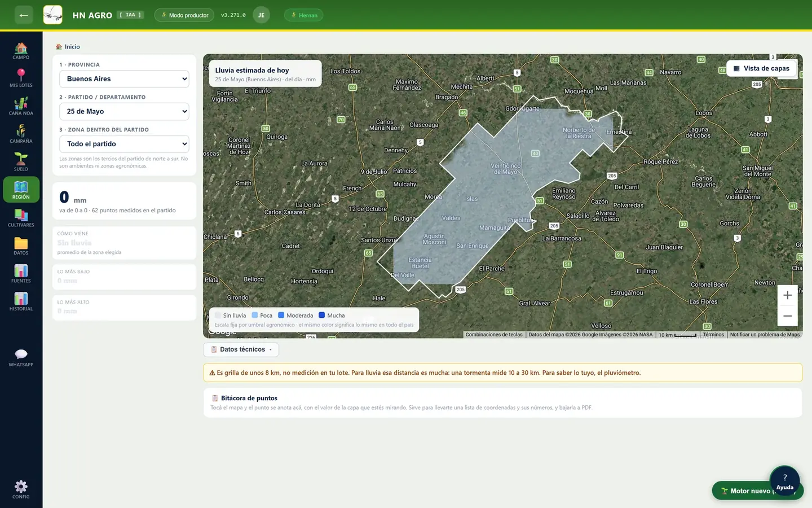Open the Partido dropdown (25 de Mayo)
This screenshot has height=508, width=812.
pos(124,111)
